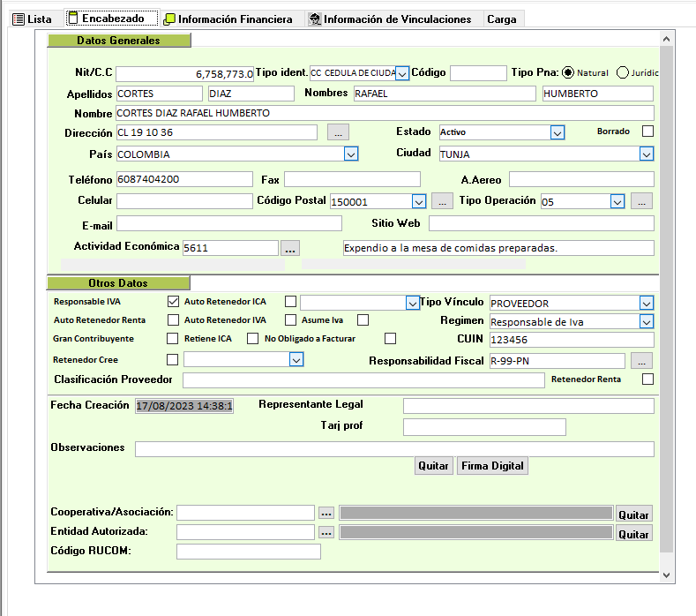Expand the Estado dropdown
696x616 pixels.
557,132
